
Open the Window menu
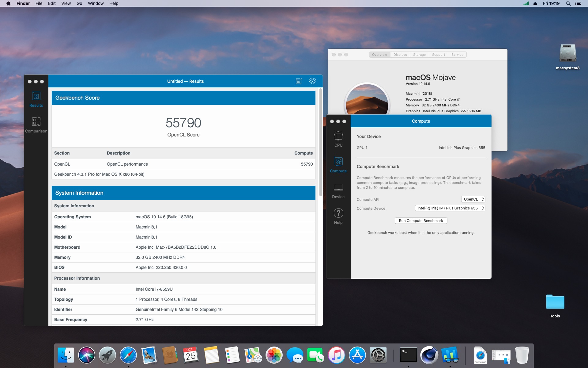[x=96, y=3]
